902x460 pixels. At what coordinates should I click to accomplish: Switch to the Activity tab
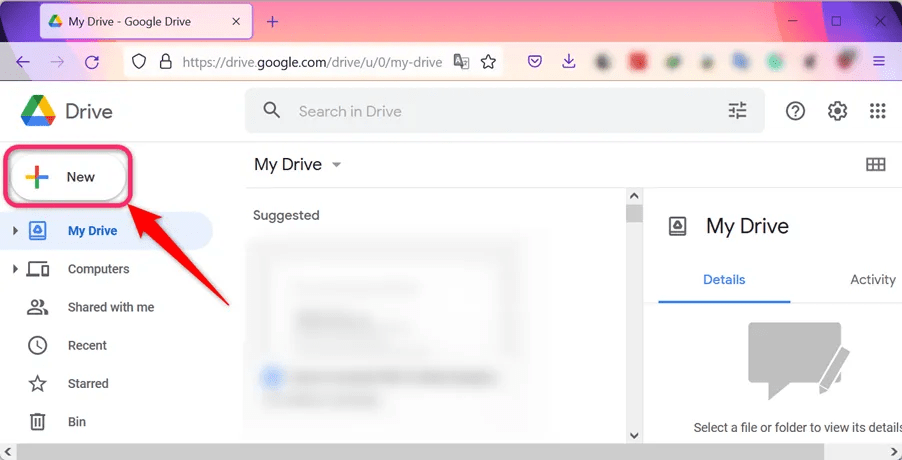873,279
